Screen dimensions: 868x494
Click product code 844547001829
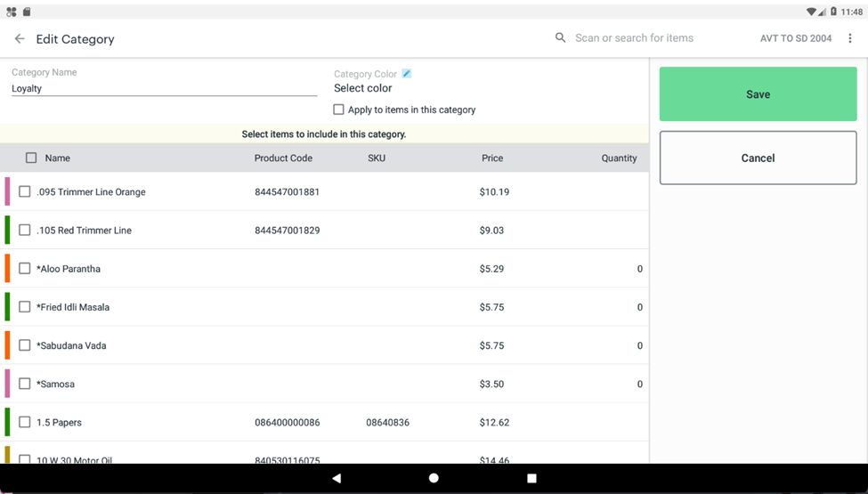[287, 231]
